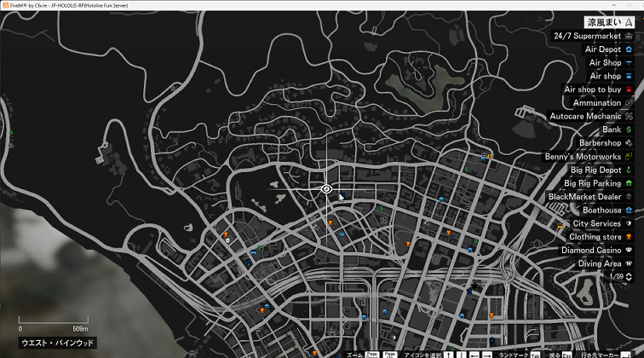644x358 pixels.
Task: Click the yellow taxi blip on the map
Action: [560, 227]
